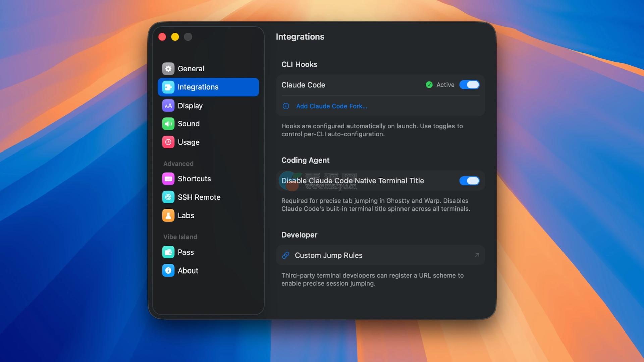
Task: Open Custom Jump Rules via arrow
Action: click(x=477, y=255)
